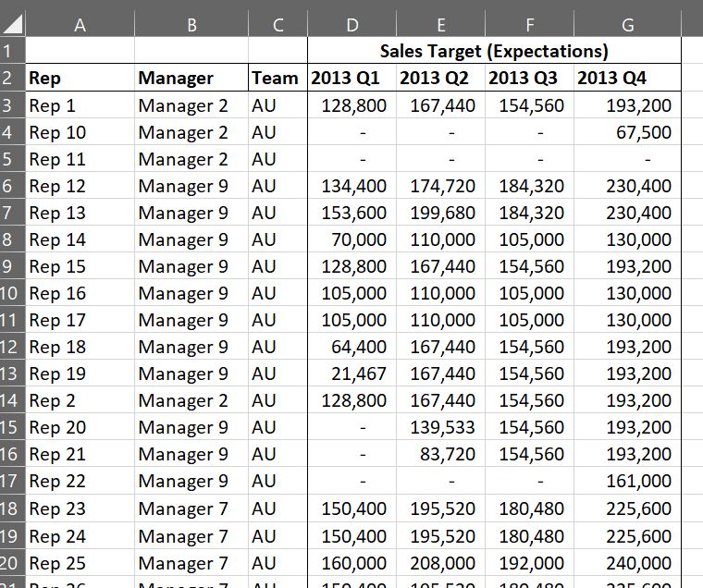Select column C header
Viewport: 703px width, 588px height.
tap(278, 24)
